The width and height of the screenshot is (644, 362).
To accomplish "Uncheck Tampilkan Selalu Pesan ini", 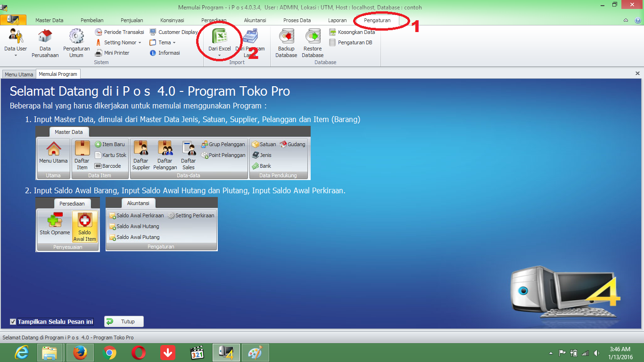I will tap(12, 321).
